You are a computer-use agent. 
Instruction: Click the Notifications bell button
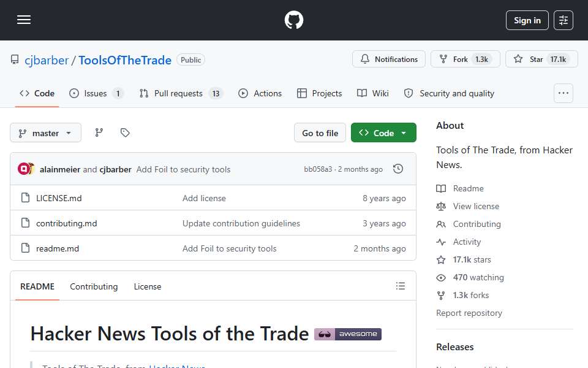[x=388, y=59]
